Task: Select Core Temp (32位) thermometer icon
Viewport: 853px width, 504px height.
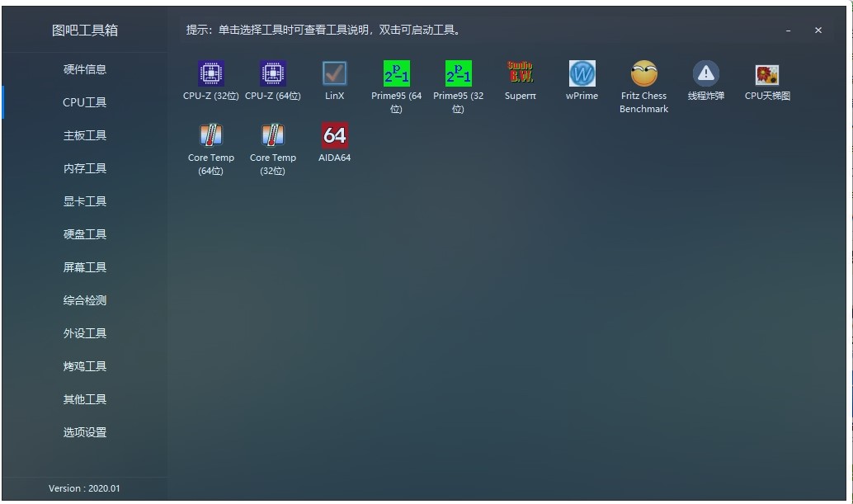Action: 272,135
